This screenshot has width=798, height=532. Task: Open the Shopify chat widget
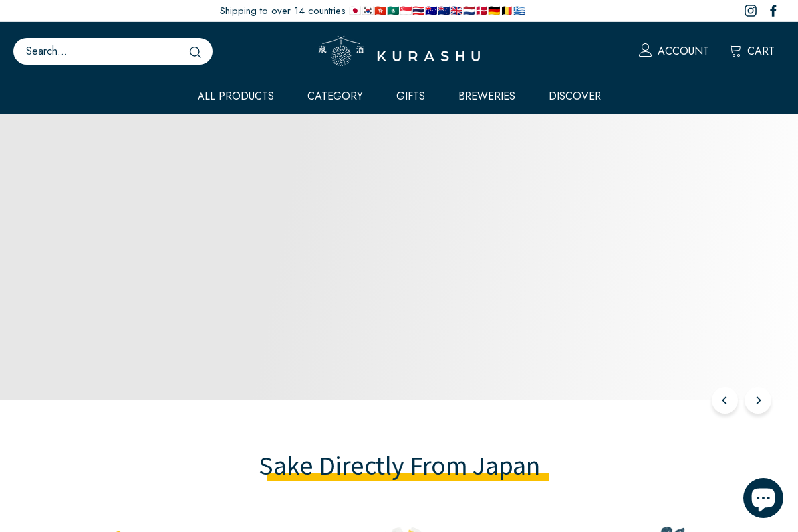tap(763, 497)
